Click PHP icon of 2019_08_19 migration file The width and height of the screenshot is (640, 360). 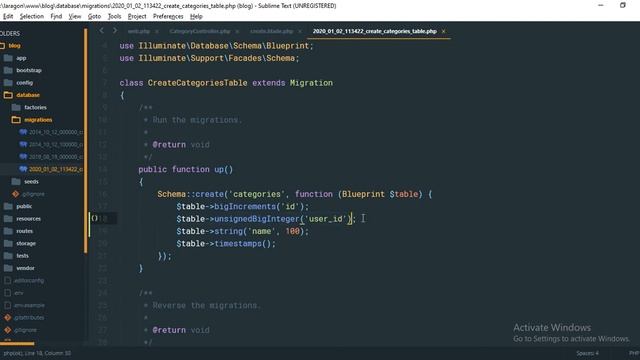pos(23,157)
